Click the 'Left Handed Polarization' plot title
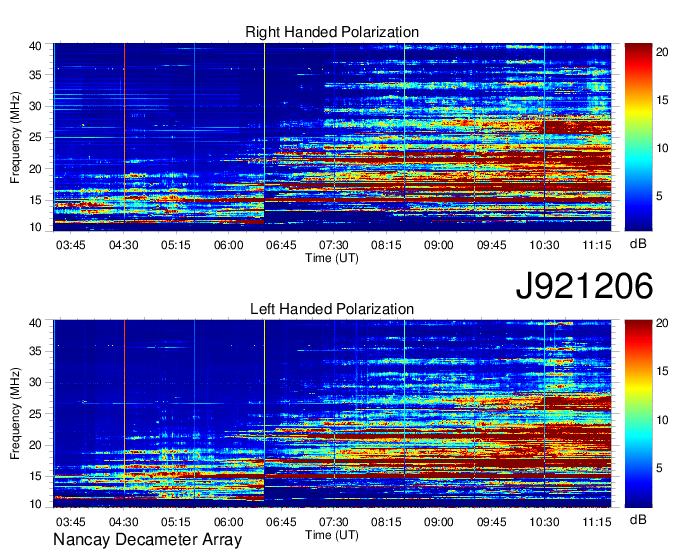Screen dimensions: 680x552 [332, 309]
